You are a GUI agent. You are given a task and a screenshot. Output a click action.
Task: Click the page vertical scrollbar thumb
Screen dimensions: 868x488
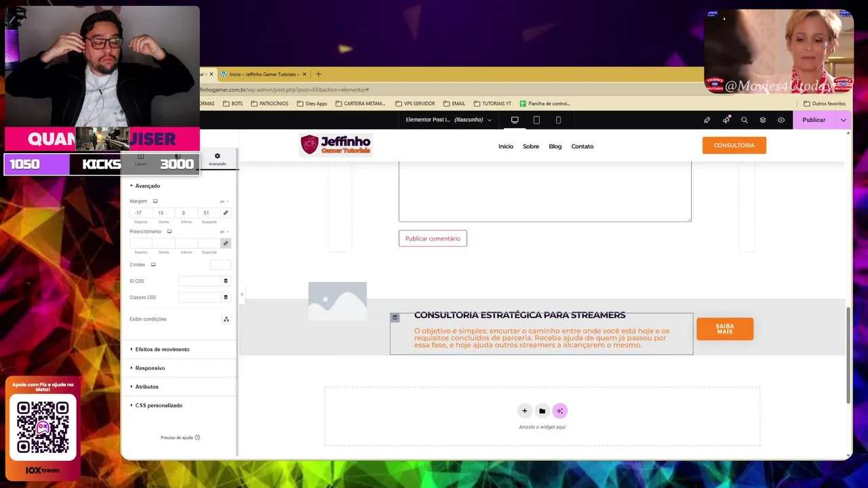pyautogui.click(x=848, y=355)
